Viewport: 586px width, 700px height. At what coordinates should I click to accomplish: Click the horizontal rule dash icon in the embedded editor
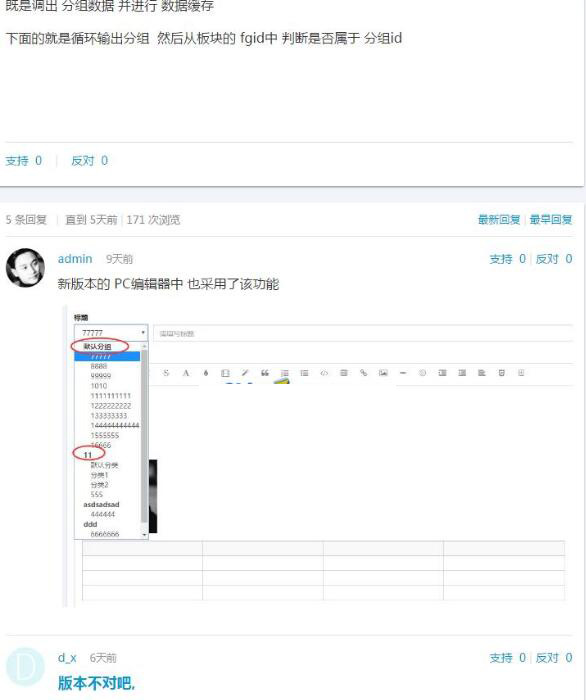pyautogui.click(x=403, y=373)
